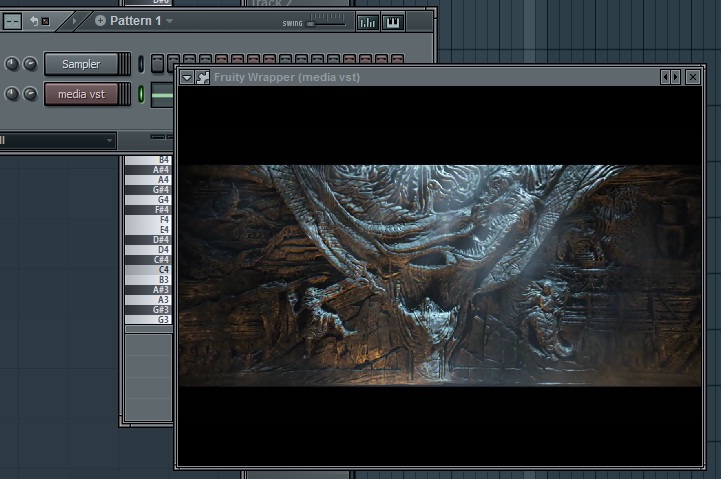
Task: Click the B3 piano key
Action: tap(148, 279)
